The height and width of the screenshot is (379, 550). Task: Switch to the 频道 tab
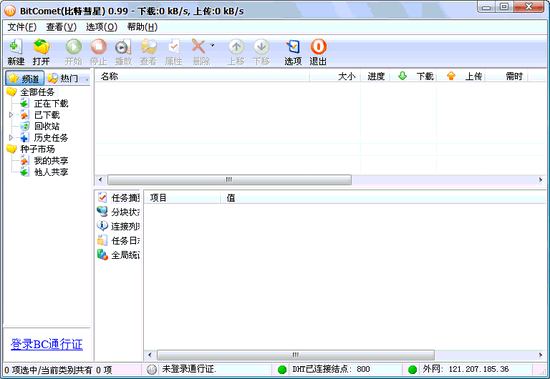(24, 78)
